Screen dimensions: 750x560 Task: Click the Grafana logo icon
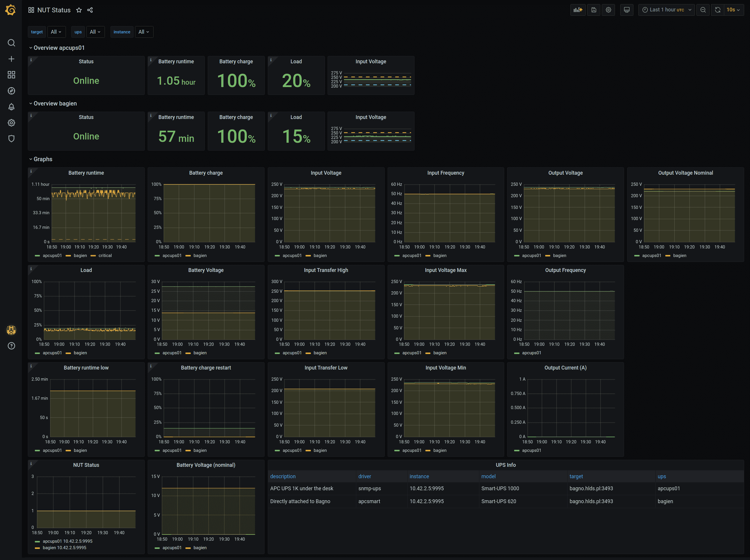(11, 10)
